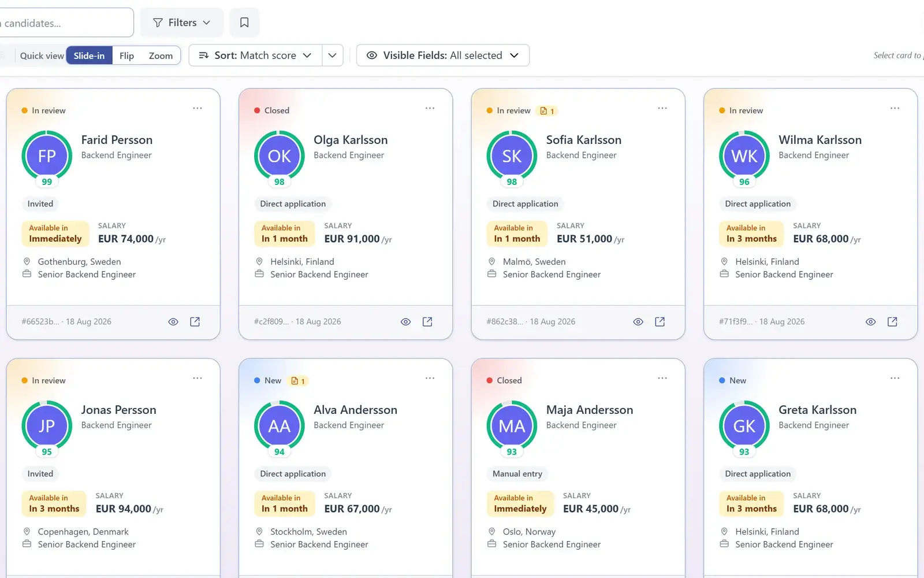Click Greta Karlsson's GK avatar
The width and height of the screenshot is (924, 578).
coord(744,426)
